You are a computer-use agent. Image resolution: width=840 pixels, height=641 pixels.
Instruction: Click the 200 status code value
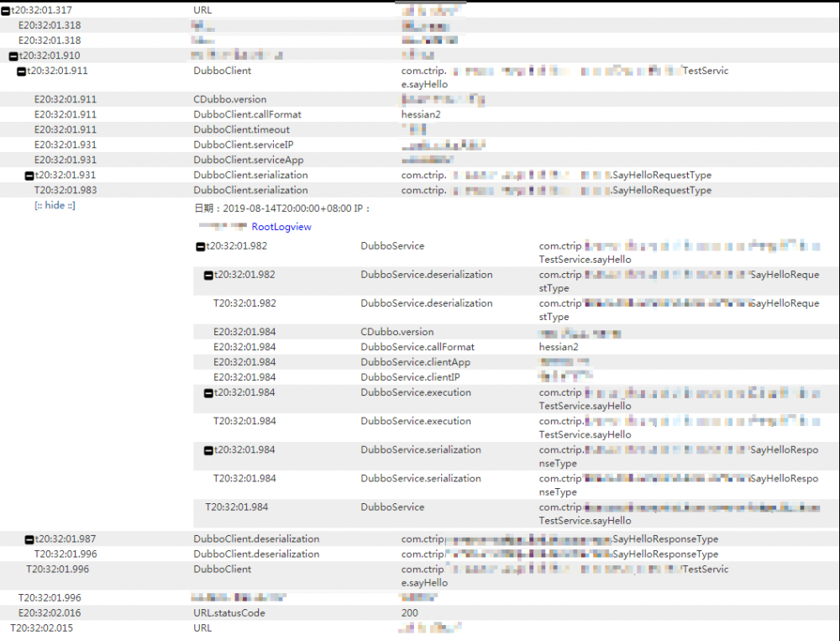click(x=409, y=612)
